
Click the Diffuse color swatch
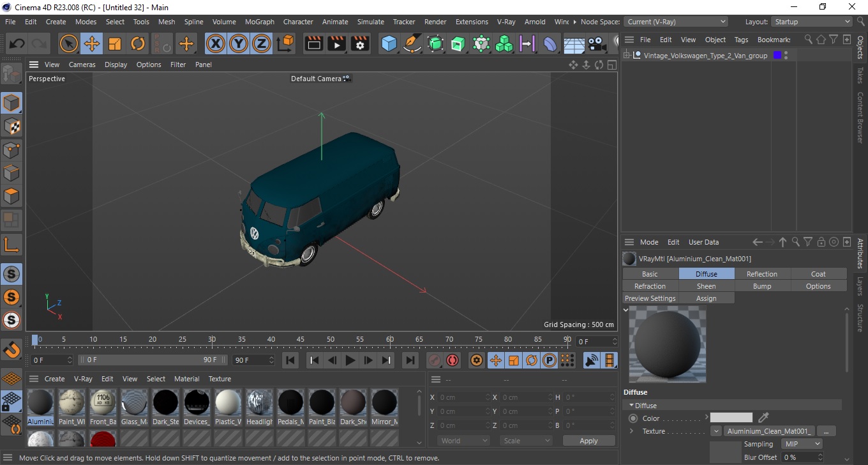click(x=731, y=418)
